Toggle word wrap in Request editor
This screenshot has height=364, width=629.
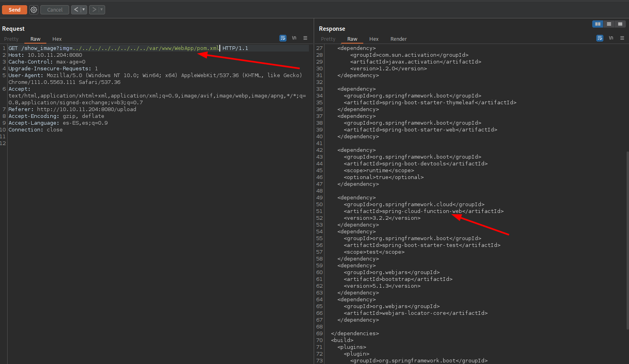pyautogui.click(x=283, y=38)
